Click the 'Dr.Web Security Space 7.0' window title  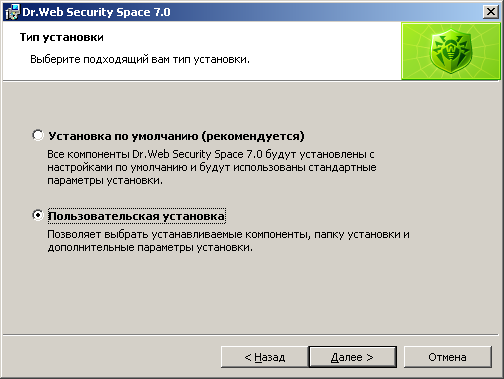coord(96,12)
